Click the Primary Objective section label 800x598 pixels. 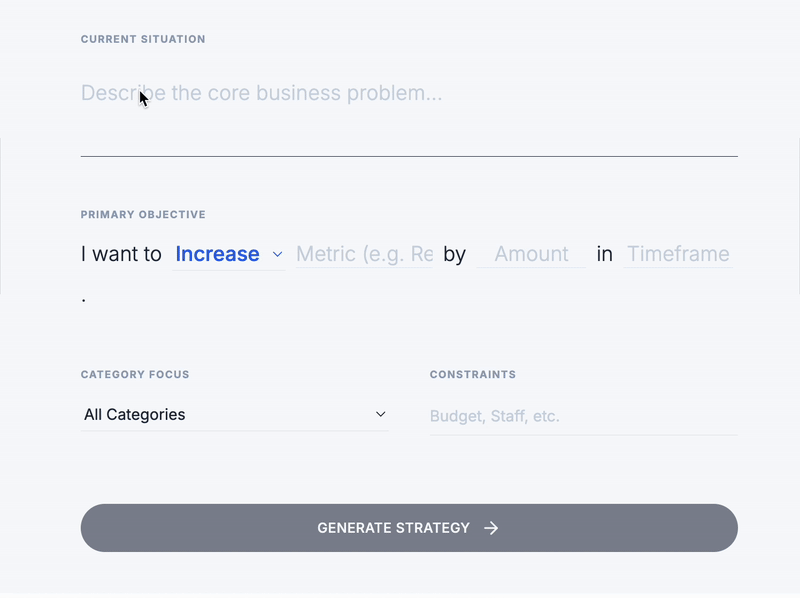point(143,215)
